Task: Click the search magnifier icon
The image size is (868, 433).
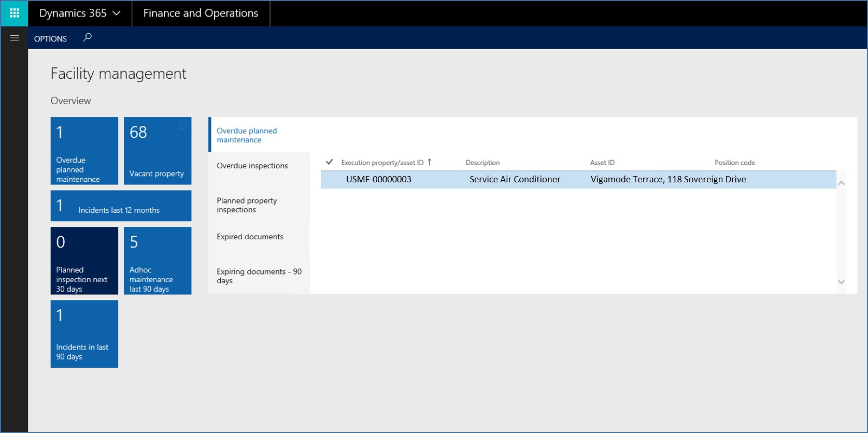Action: (88, 37)
